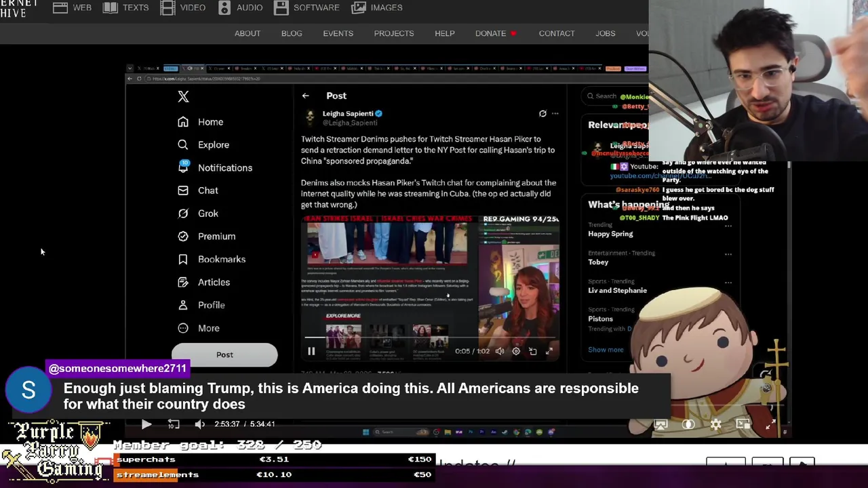
Task: Open the archive player settings gear
Action: (x=716, y=424)
